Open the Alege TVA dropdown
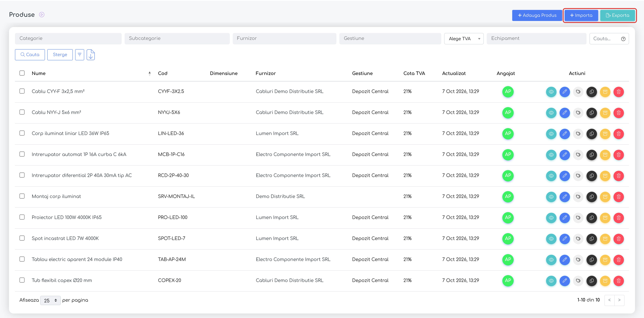This screenshot has width=644, height=318. [x=464, y=39]
